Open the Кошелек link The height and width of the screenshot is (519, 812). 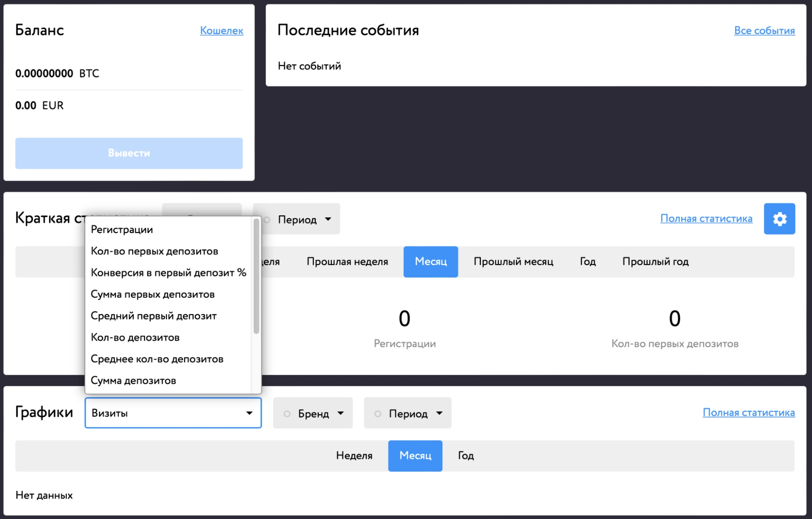tap(221, 30)
